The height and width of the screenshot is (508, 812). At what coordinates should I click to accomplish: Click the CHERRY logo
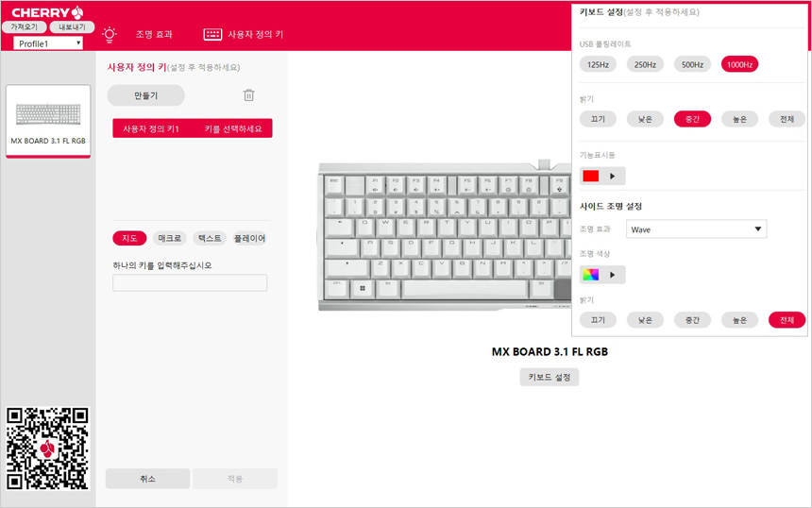tap(47, 12)
